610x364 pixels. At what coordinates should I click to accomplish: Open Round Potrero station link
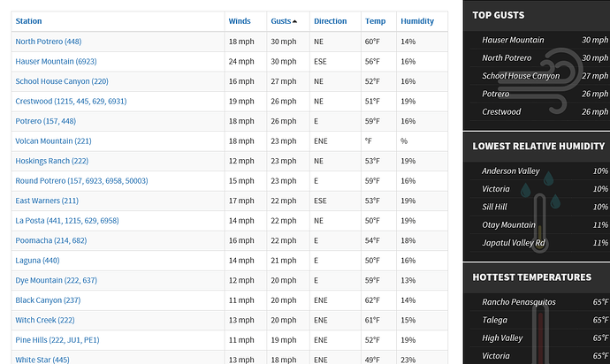tap(81, 180)
